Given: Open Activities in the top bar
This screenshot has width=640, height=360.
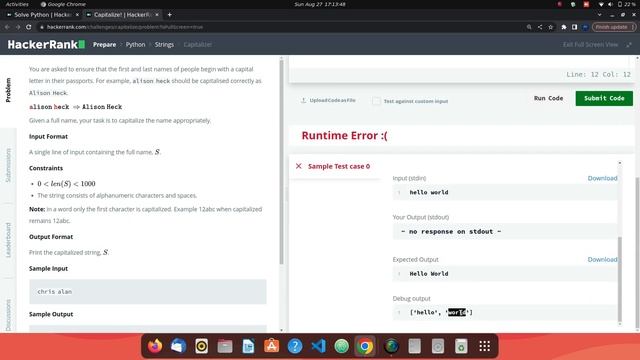Looking at the screenshot, I should pos(17,4).
